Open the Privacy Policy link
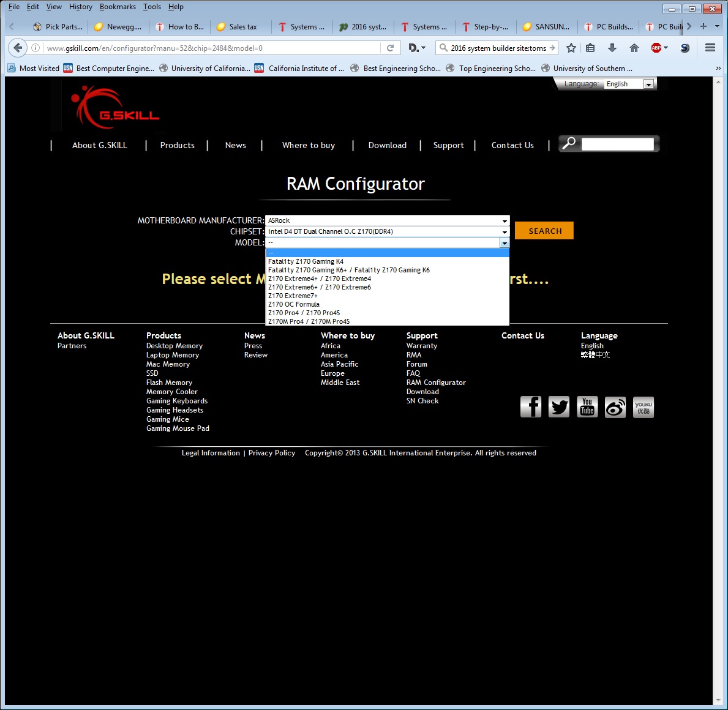The image size is (728, 710). pyautogui.click(x=272, y=453)
